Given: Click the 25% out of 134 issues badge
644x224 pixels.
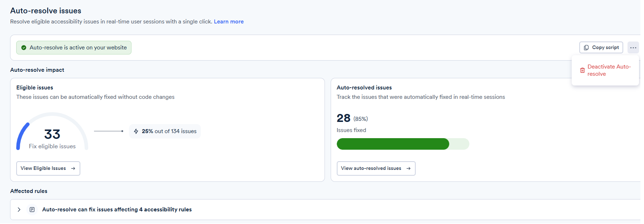Looking at the screenshot, I should pos(165,131).
